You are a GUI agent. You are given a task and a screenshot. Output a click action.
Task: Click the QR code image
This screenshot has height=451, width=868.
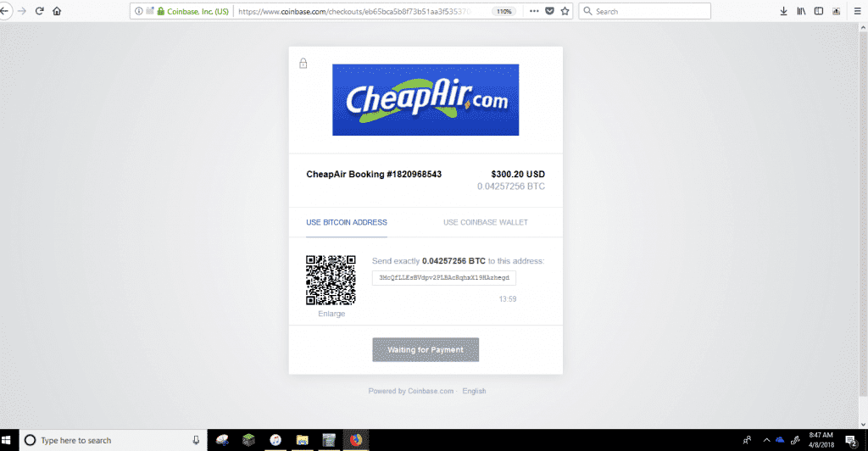pyautogui.click(x=331, y=280)
